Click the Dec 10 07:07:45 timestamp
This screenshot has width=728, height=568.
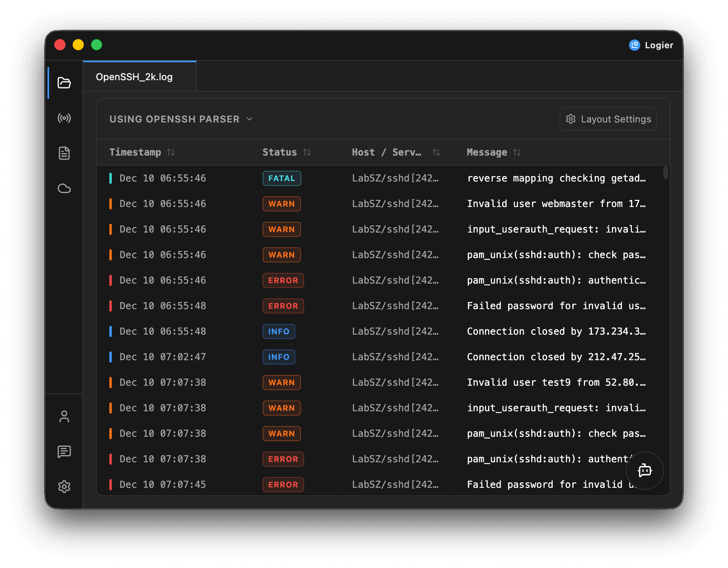coord(163,485)
